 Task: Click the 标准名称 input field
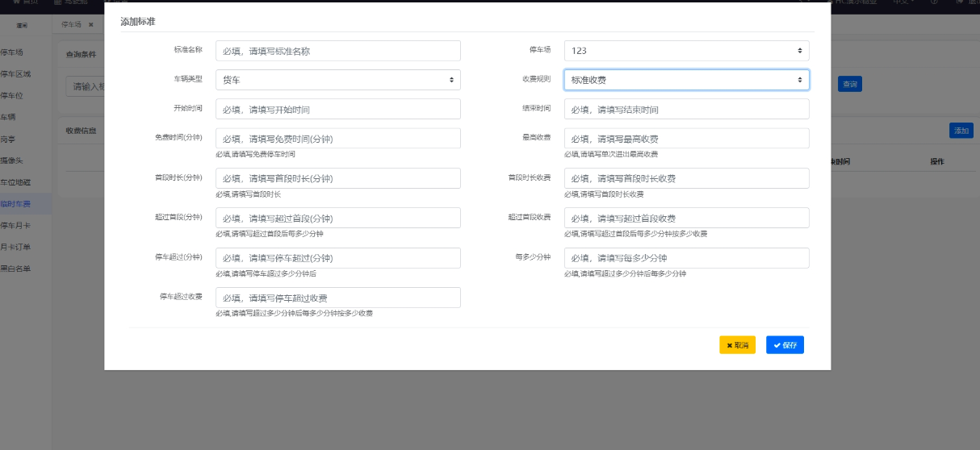[337, 51]
